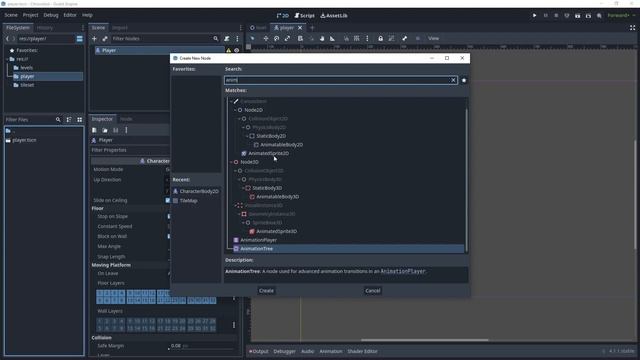
Task: Click the Cancel button
Action: [x=373, y=291]
